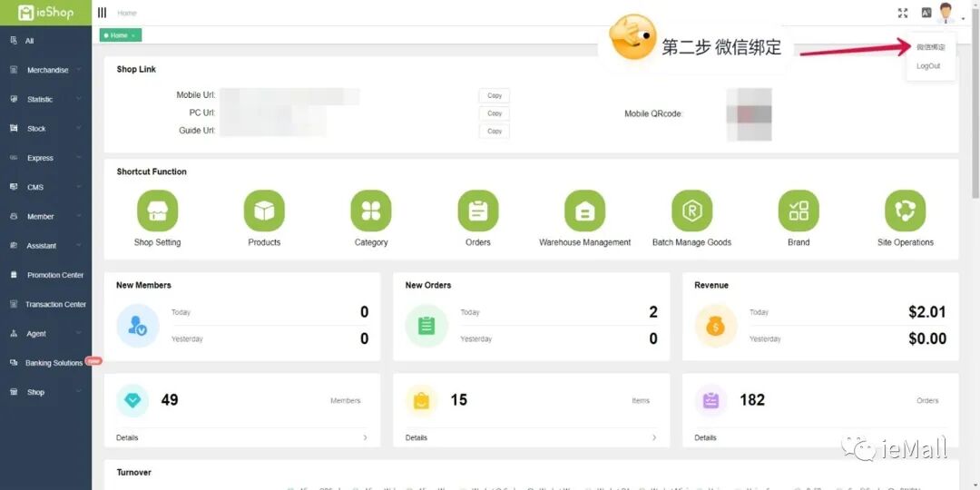Select the green Home tab
This screenshot has width=980, height=490.
[x=121, y=35]
